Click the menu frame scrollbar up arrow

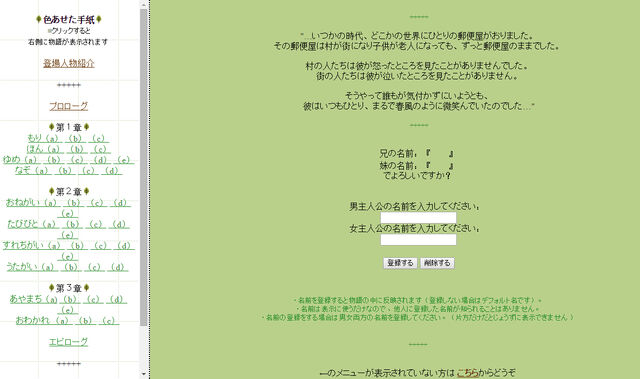click(143, 4)
